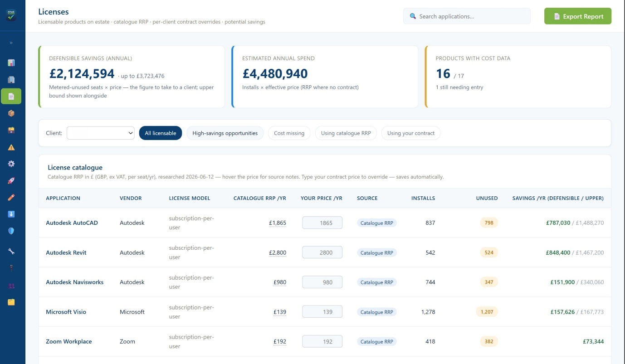This screenshot has height=364, width=625.
Task: Open the rocket icon in the sidebar
Action: [11, 181]
